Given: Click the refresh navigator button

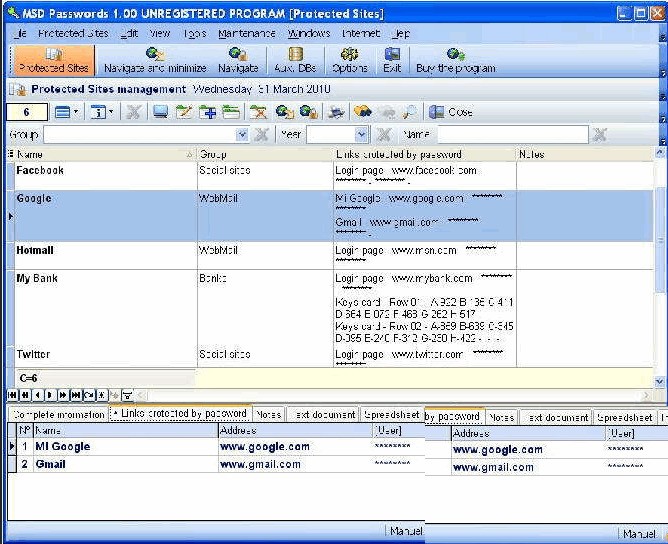Looking at the screenshot, I should click(x=89, y=395).
